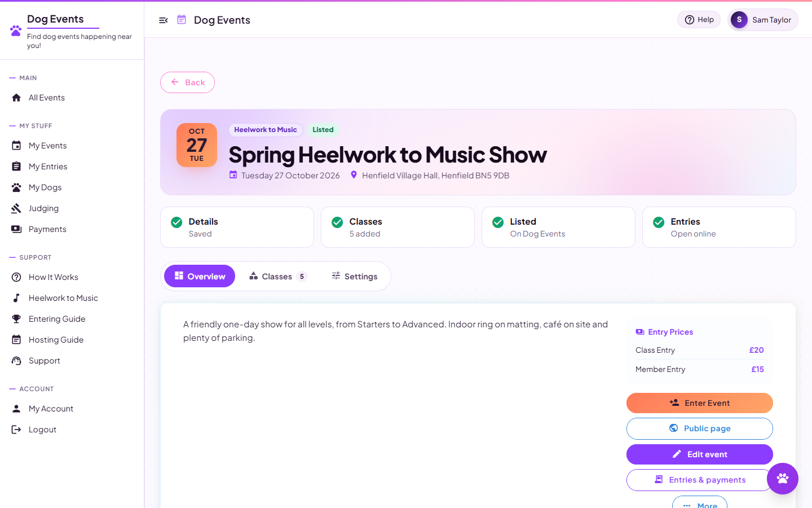Image resolution: width=812 pixels, height=508 pixels.
Task: Open the Heelwork to Music support page
Action: [x=72, y=298]
